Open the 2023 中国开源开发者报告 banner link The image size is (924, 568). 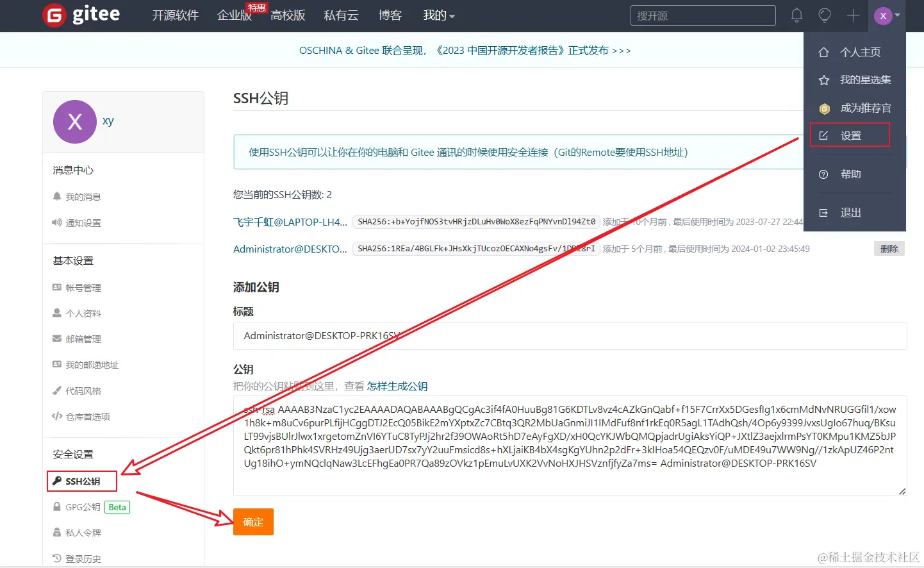(x=465, y=51)
